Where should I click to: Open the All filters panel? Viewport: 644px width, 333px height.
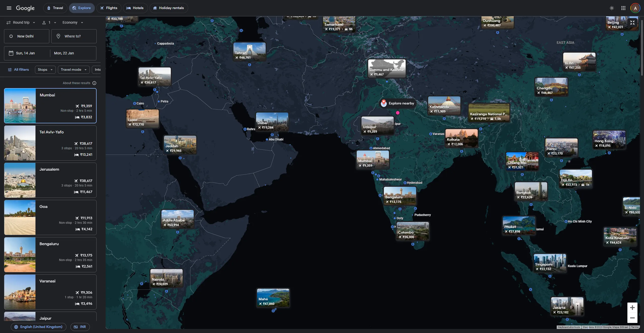click(x=18, y=70)
